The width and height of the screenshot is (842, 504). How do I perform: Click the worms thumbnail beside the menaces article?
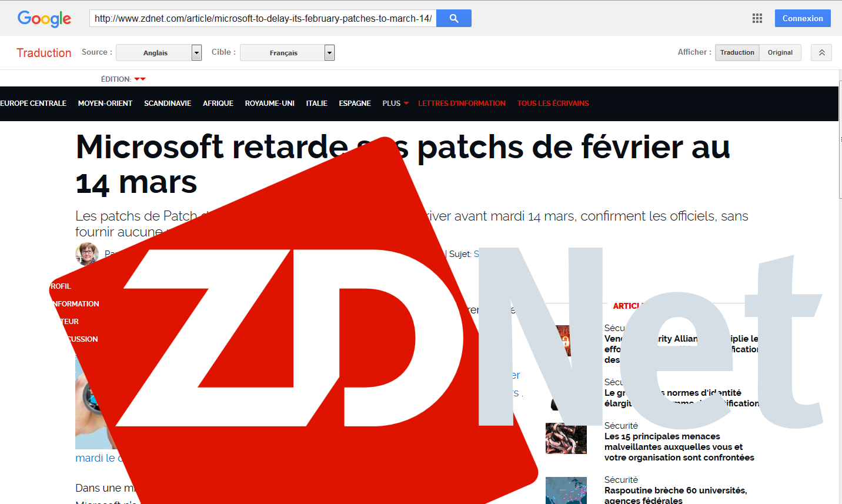click(x=566, y=438)
